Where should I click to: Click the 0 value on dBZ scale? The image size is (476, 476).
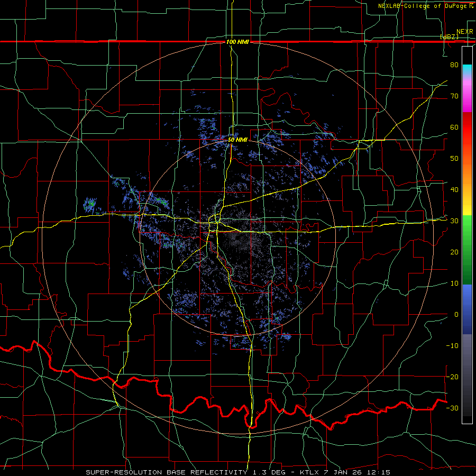click(456, 315)
